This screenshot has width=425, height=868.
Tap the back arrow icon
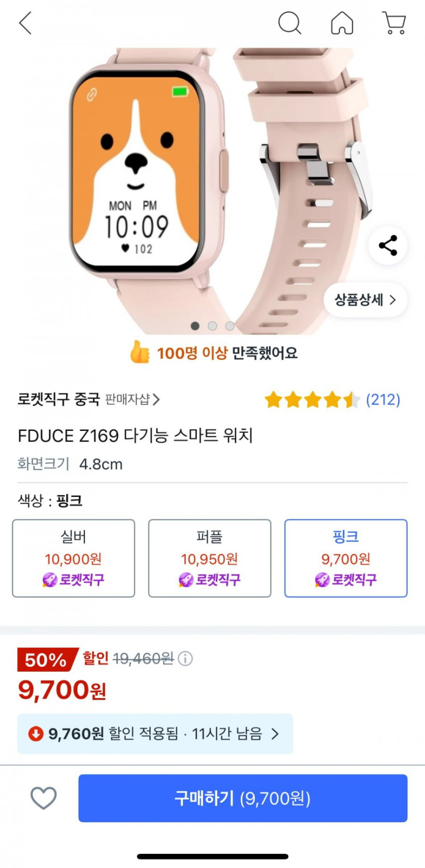25,23
